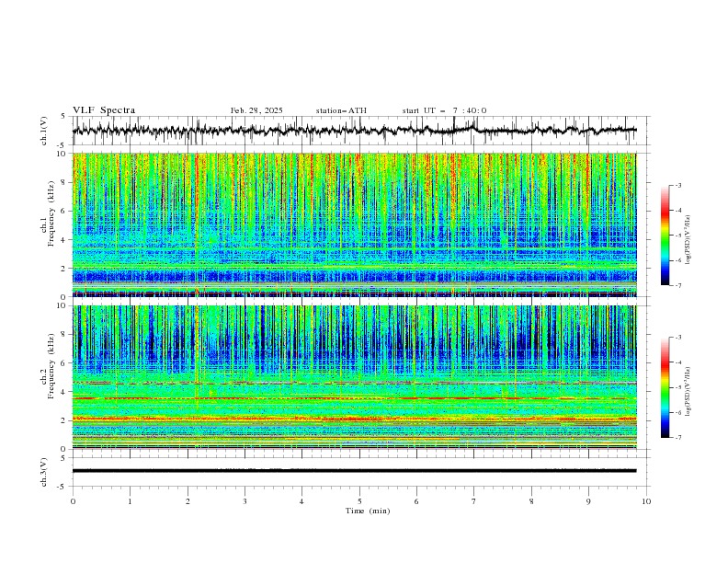Click the ch.2 spectrogram color scale bar
Screen dimensions: 728x563
665,387
